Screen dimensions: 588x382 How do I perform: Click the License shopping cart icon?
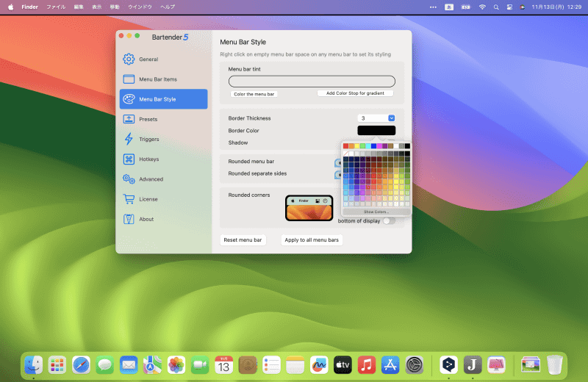pos(129,199)
